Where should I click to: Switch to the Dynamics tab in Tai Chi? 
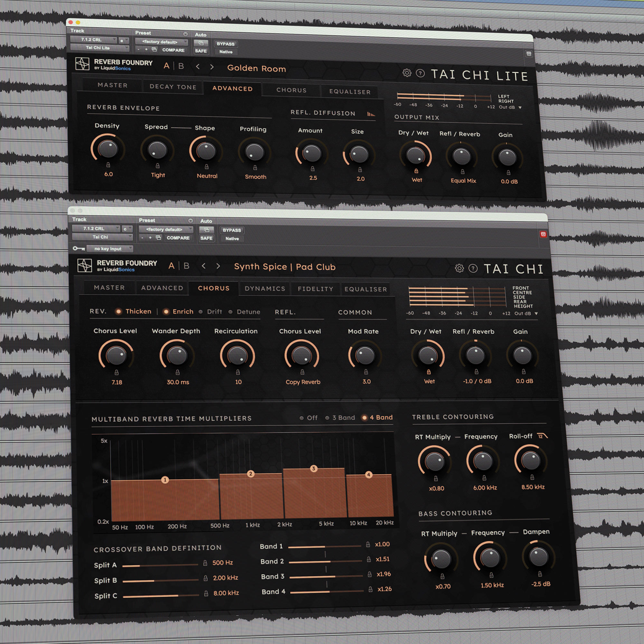coord(264,289)
